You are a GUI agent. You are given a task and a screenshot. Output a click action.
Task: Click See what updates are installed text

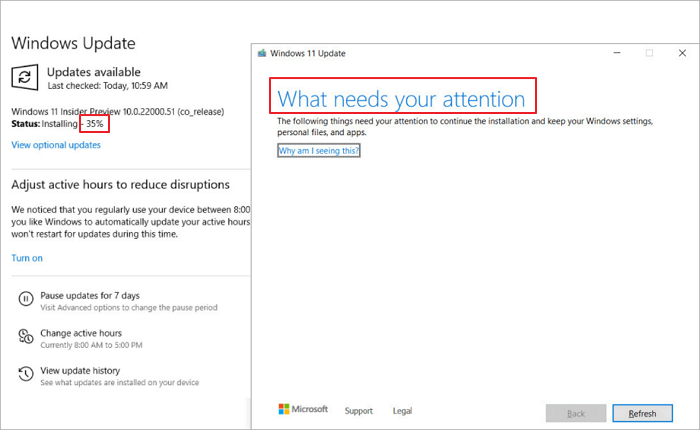(120, 383)
